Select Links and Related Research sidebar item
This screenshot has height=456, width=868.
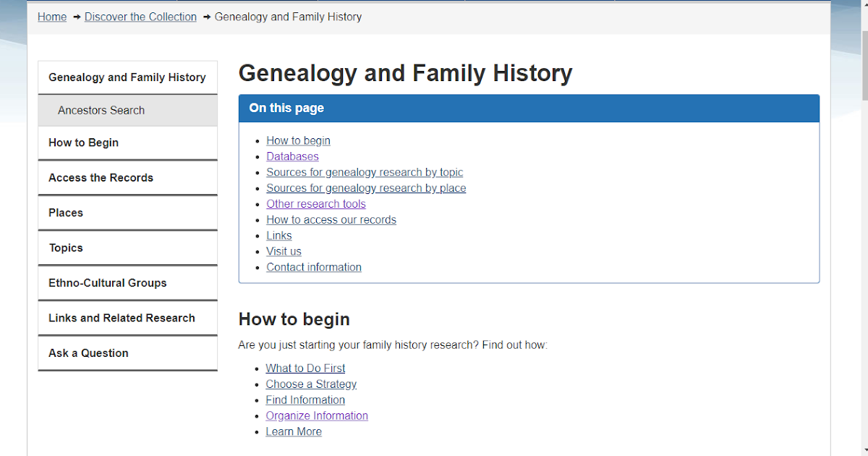122,318
